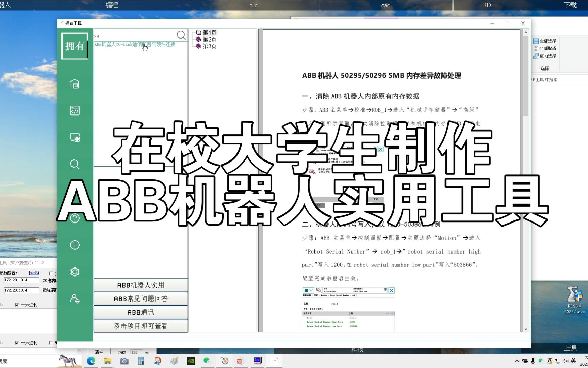Click battery tray icon
The height and width of the screenshot is (368, 588).
525,361
